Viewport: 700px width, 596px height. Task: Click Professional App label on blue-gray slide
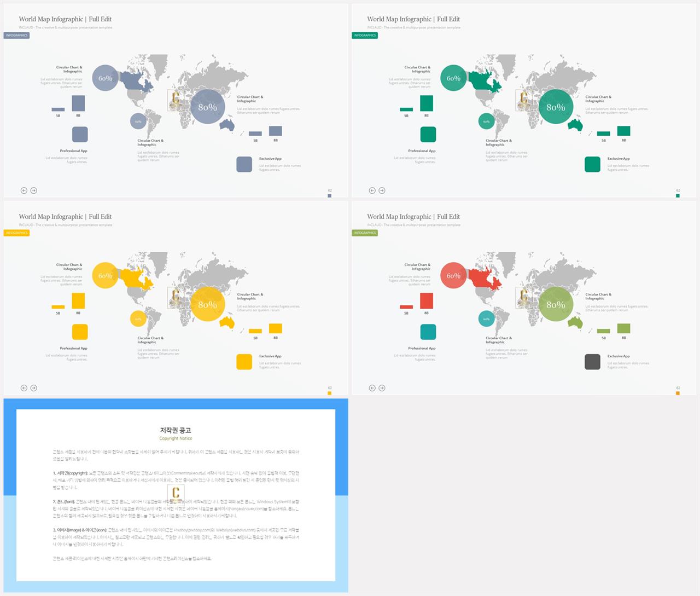pos(74,151)
